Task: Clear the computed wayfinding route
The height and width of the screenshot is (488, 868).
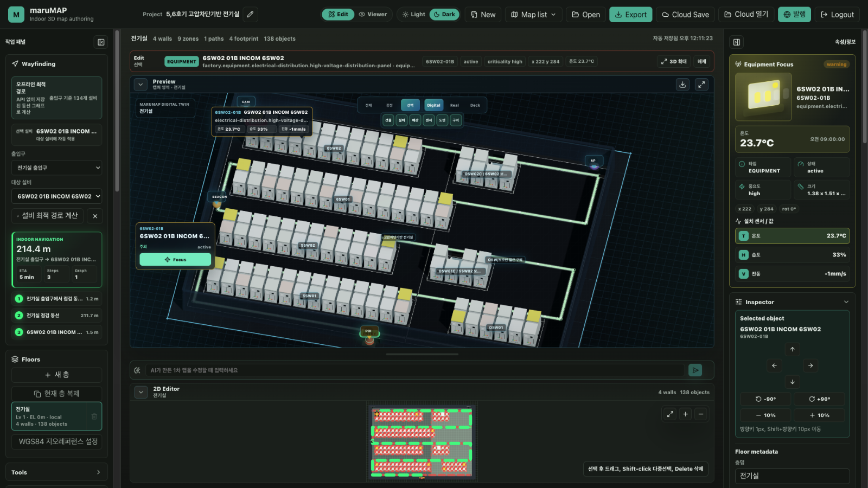Action: click(x=95, y=216)
